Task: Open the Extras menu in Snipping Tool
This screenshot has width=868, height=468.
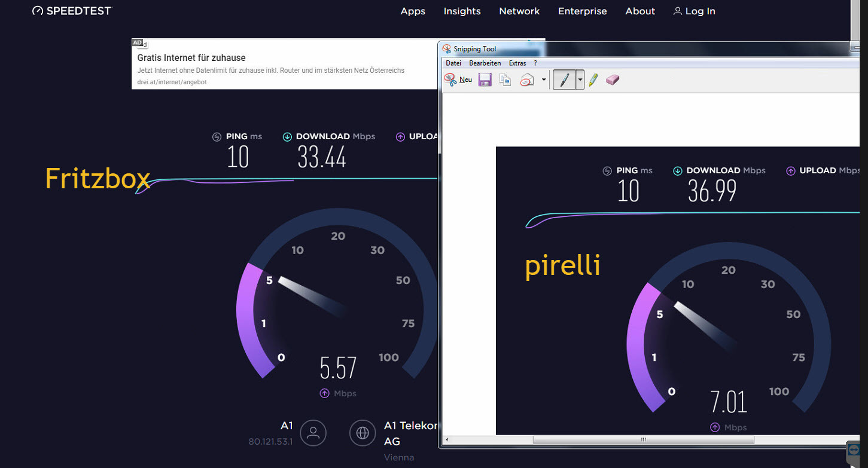Action: click(517, 63)
